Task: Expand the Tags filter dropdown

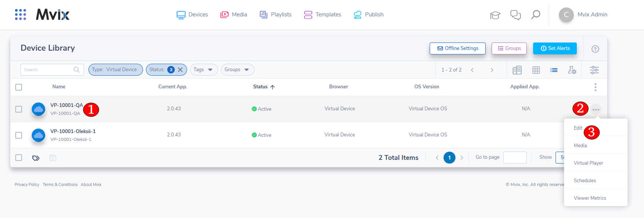Action: [x=204, y=70]
